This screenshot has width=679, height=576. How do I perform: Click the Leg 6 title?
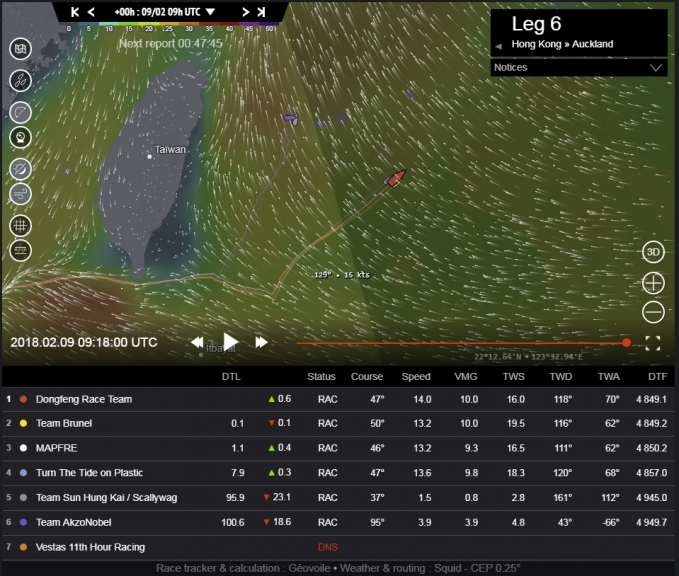[x=536, y=24]
